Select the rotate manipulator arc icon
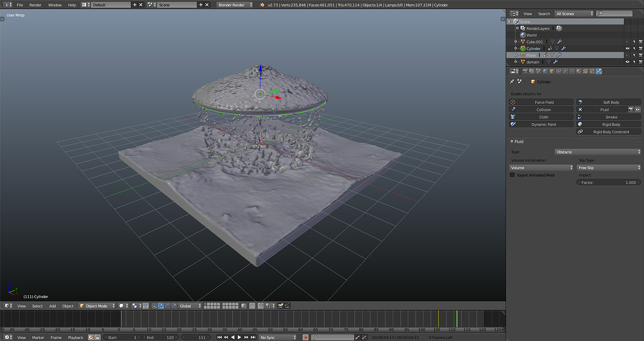The width and height of the screenshot is (644, 341). [x=167, y=306]
